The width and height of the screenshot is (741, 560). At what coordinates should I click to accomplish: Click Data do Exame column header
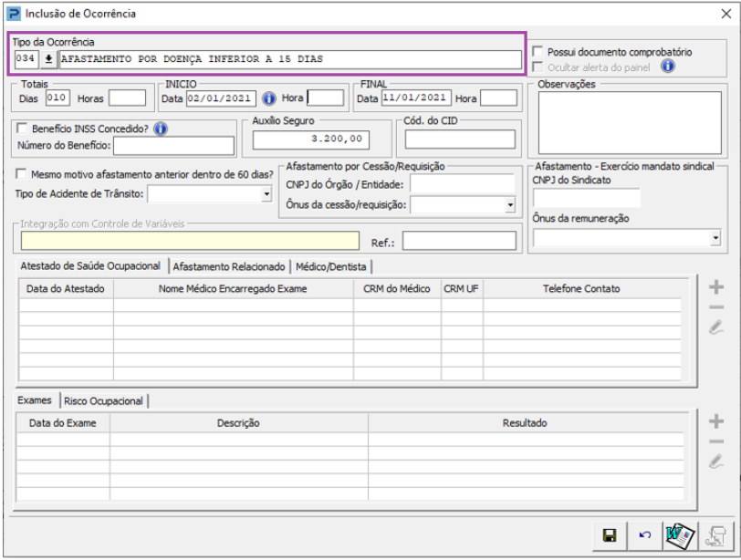click(x=63, y=422)
